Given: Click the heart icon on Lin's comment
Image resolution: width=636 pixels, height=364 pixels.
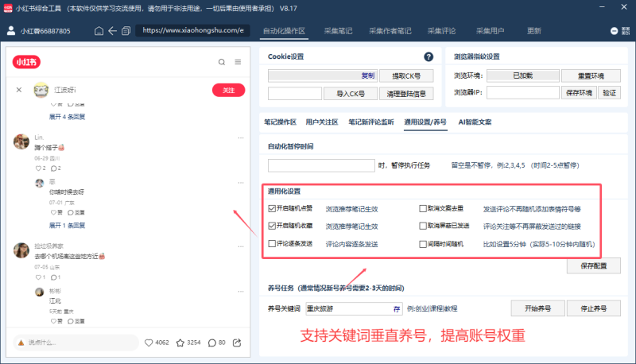Looking at the screenshot, I should click(38, 168).
